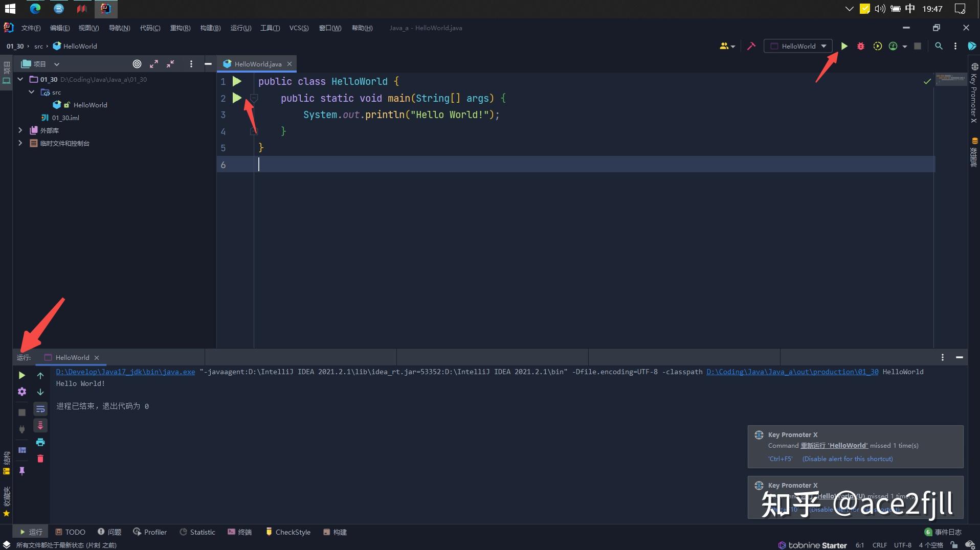Click 'Disable alert for this shortcut' link

[x=848, y=459]
